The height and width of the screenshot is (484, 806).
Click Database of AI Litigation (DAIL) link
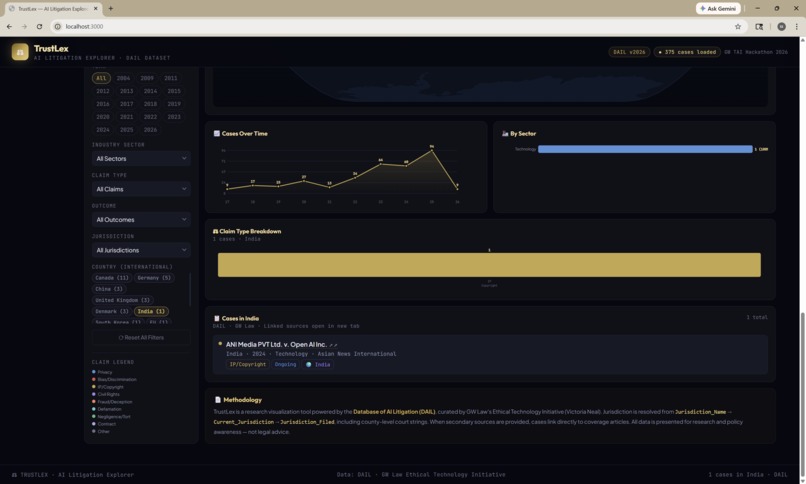[394, 412]
